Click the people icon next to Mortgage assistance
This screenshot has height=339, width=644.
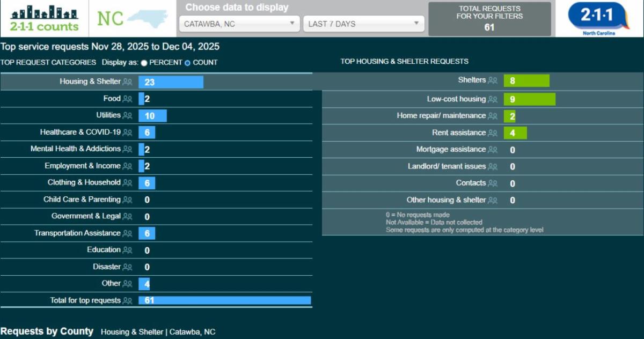pos(492,150)
